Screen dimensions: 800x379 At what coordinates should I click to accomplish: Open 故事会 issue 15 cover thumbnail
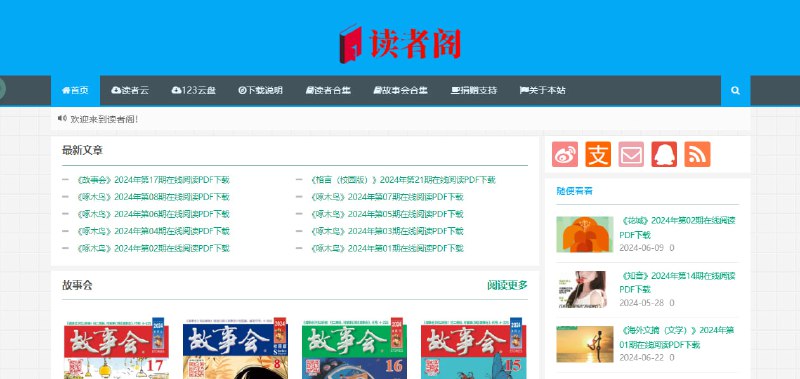pyautogui.click(x=473, y=348)
